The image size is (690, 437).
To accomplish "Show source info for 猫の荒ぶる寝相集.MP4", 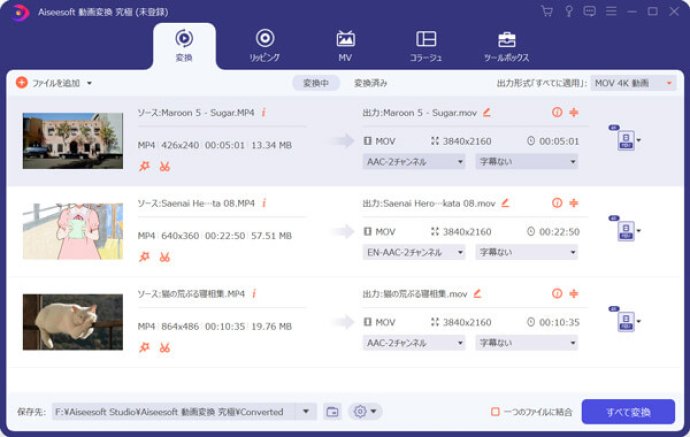I will pyautogui.click(x=254, y=294).
